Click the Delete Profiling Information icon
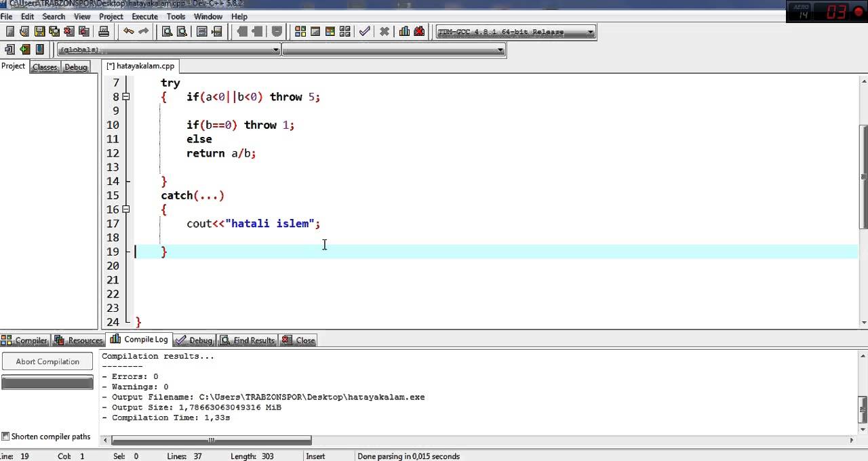This screenshot has height=461, width=868. (x=419, y=31)
